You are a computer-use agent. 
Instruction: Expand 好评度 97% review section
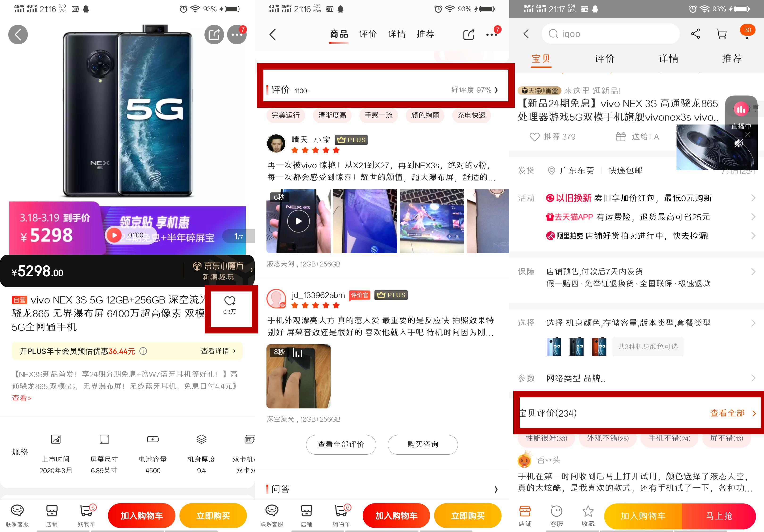point(475,90)
